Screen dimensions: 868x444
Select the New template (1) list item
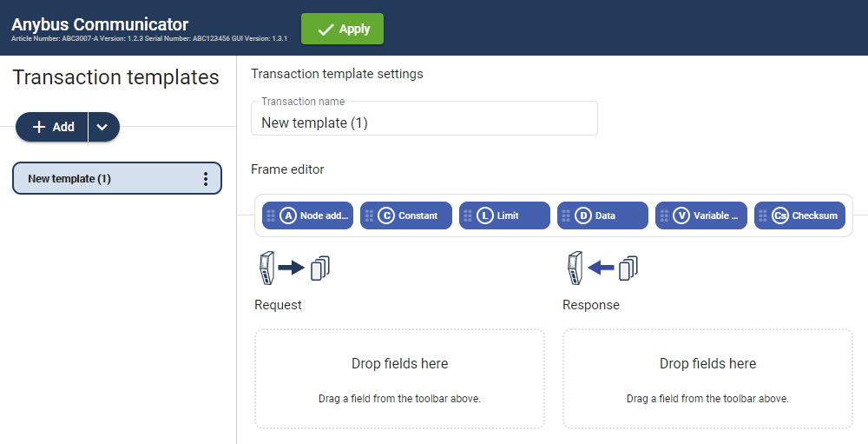click(117, 178)
